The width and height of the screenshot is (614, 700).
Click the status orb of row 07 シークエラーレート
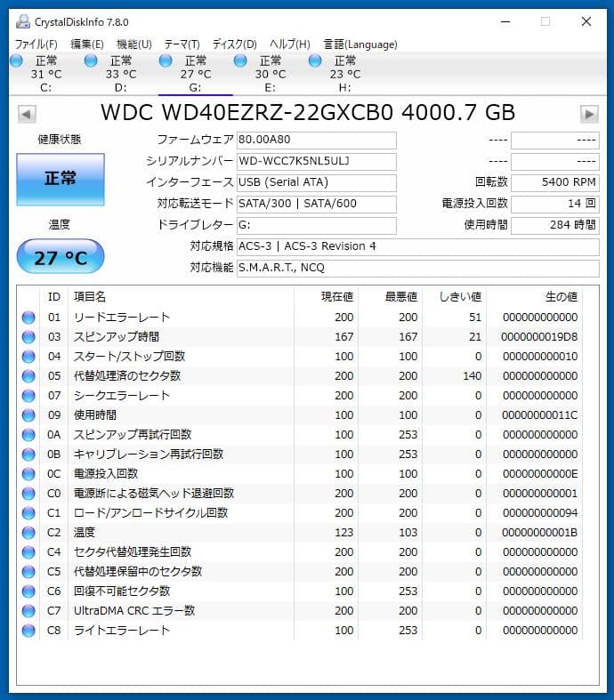[x=28, y=396]
